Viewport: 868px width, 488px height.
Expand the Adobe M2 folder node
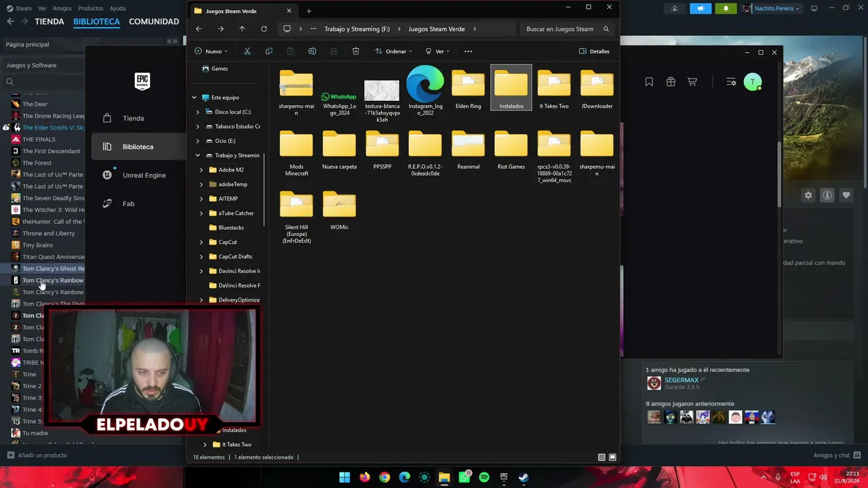point(201,170)
